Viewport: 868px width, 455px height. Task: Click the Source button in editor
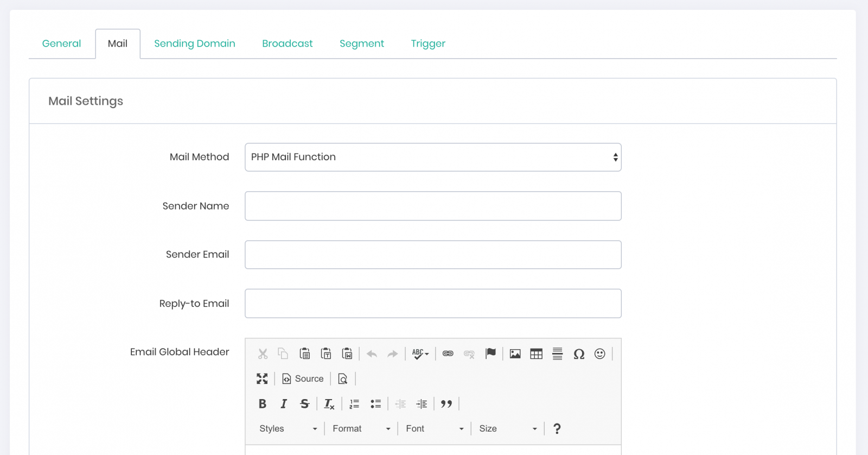tap(303, 379)
